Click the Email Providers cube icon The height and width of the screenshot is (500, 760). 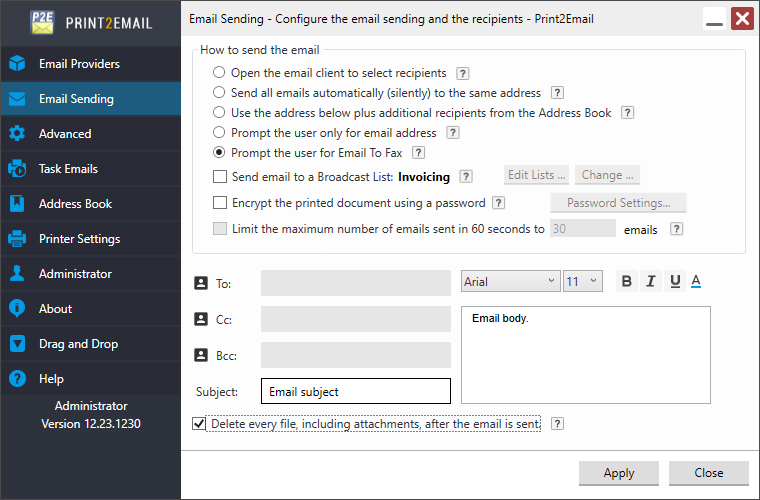pyautogui.click(x=17, y=63)
